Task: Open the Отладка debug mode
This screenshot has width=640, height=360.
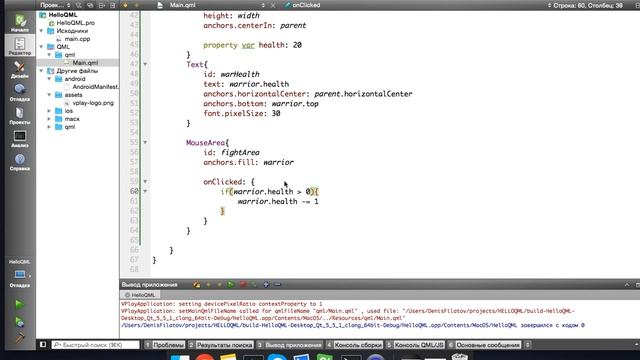Action: click(x=20, y=92)
